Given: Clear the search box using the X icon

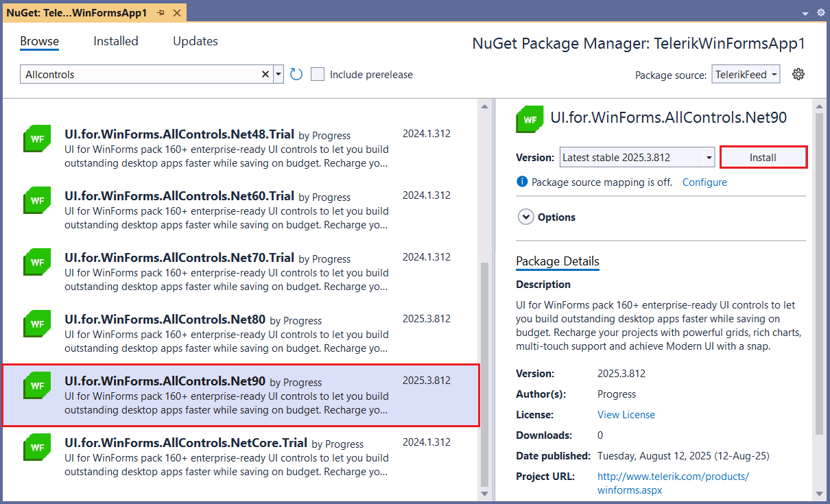Looking at the screenshot, I should (265, 73).
